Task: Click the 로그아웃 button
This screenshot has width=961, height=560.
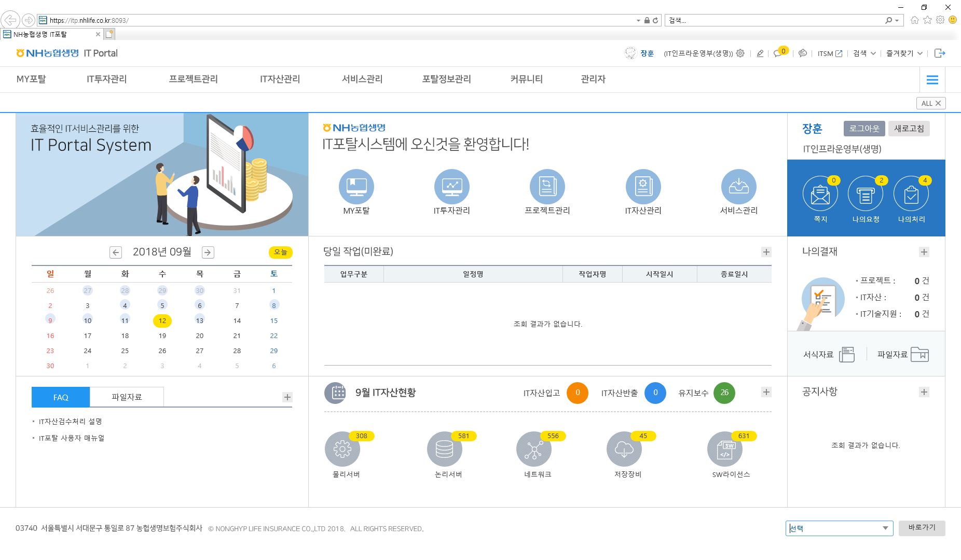Action: [x=864, y=129]
